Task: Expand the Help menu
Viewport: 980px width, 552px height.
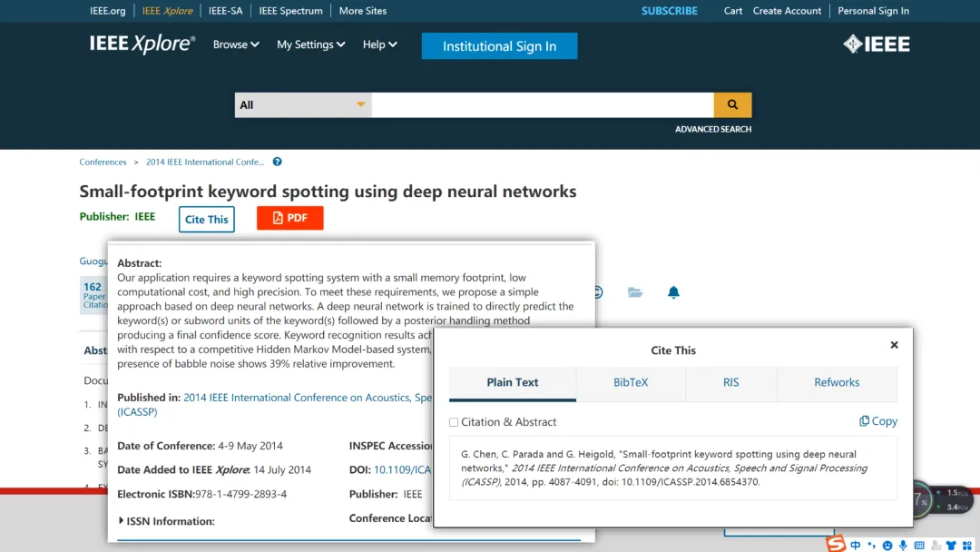Action: (380, 44)
